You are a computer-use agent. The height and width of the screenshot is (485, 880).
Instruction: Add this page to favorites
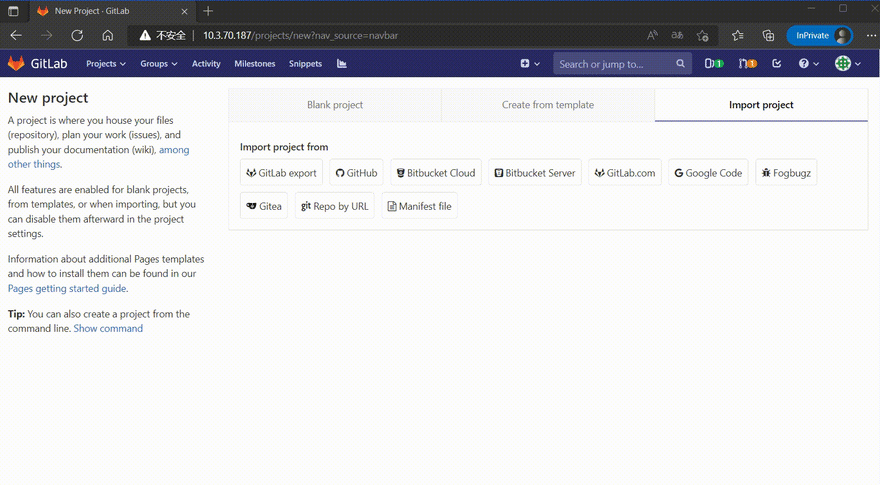click(x=703, y=35)
